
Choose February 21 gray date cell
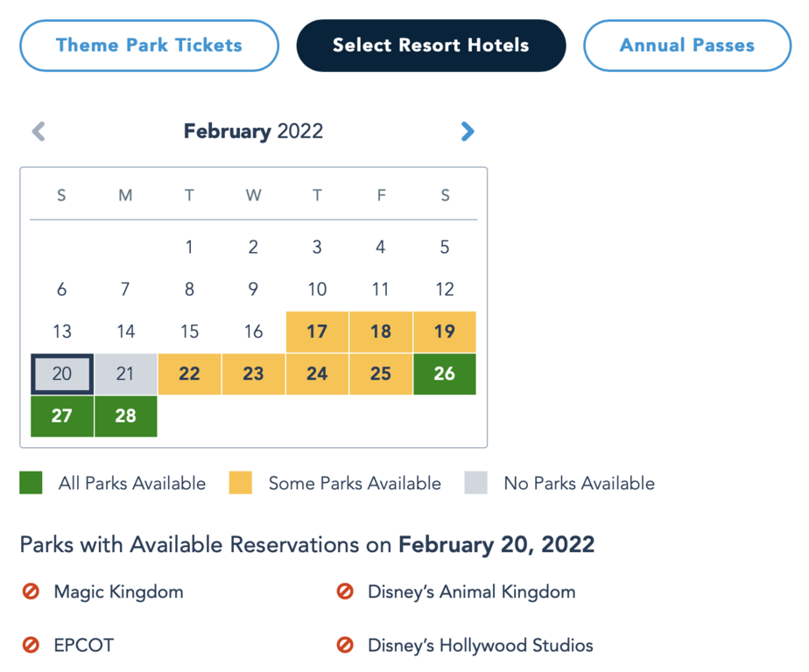[126, 374]
